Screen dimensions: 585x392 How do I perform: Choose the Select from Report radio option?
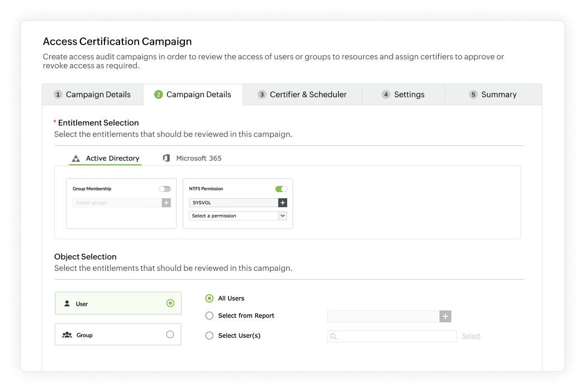[x=210, y=315]
